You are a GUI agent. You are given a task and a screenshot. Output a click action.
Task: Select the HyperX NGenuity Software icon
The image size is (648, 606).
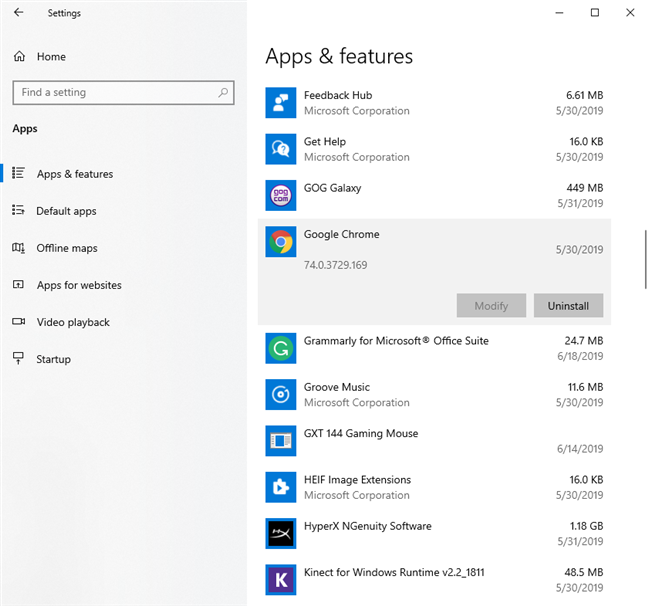281,533
